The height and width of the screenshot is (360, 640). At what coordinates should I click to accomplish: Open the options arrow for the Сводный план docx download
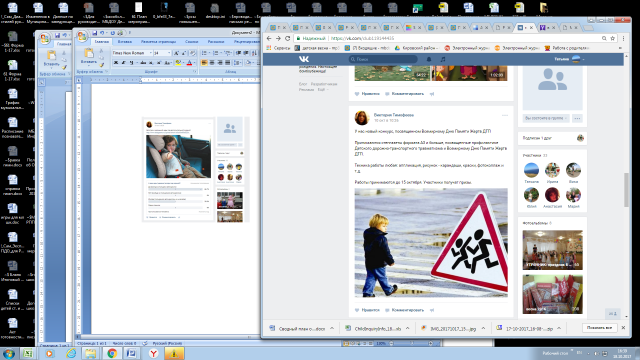pyautogui.click(x=332, y=328)
